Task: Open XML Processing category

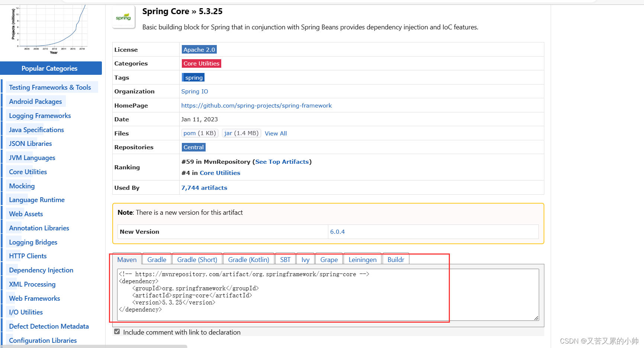Action: point(32,284)
